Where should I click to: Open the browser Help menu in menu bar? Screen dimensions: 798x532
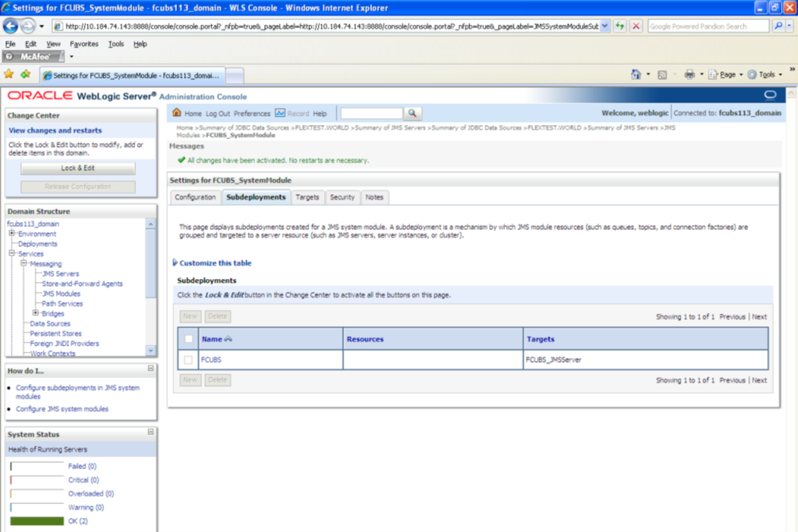coord(140,43)
